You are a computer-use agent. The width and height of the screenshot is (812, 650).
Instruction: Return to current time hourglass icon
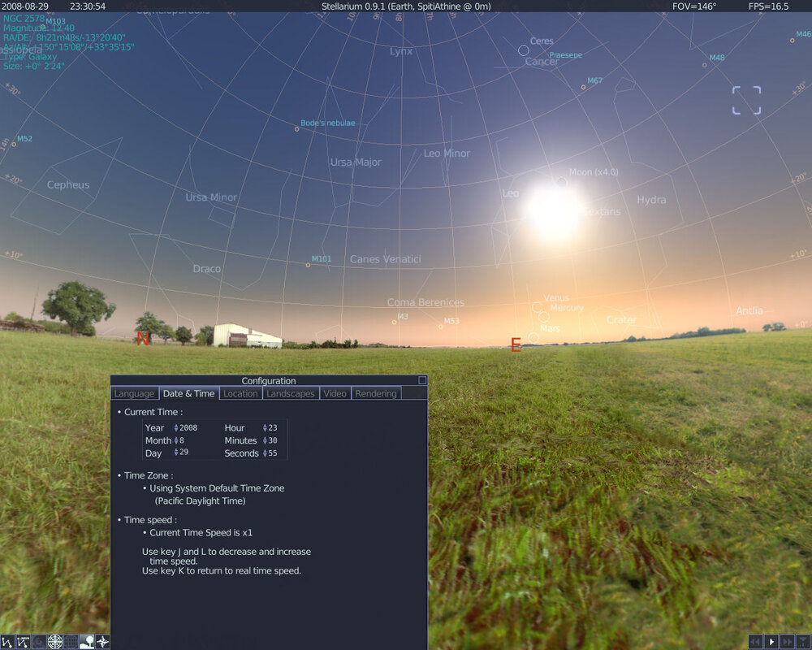point(804,642)
